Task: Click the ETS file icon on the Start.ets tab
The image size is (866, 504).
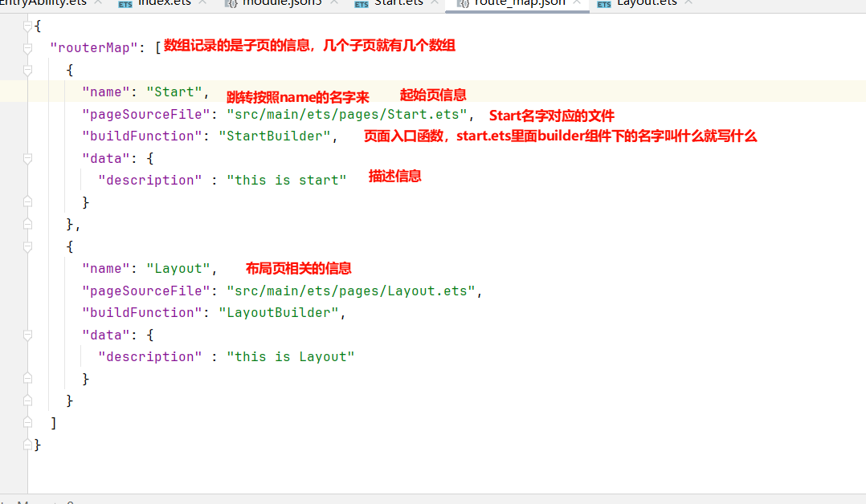Action: coord(362,4)
